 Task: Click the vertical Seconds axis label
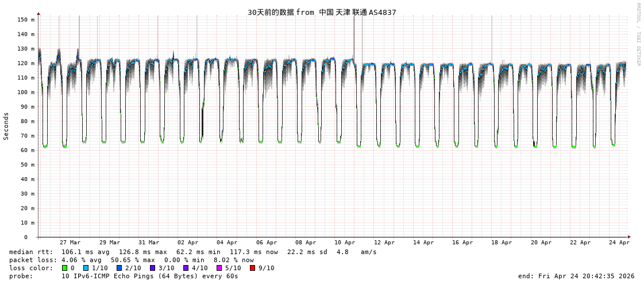[x=6, y=126]
